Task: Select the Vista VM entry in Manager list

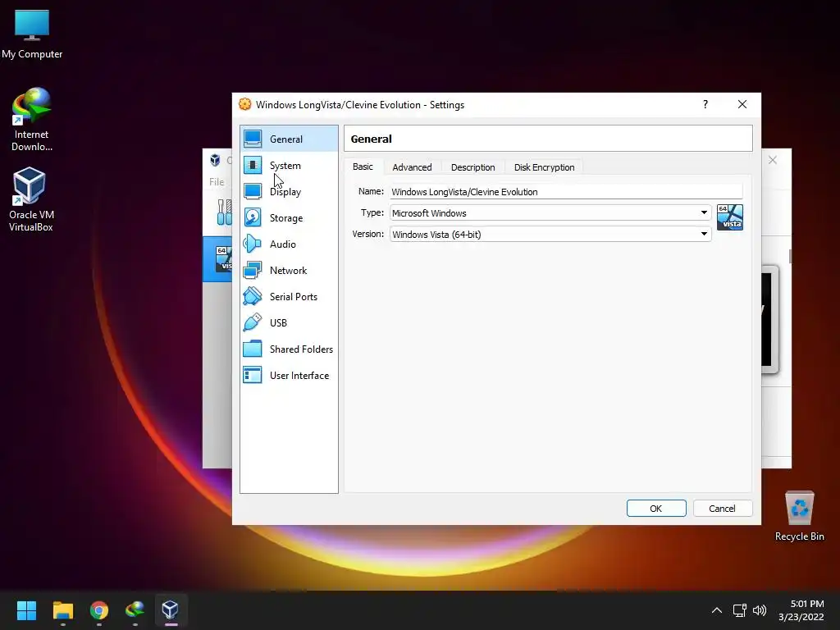Action: pos(217,258)
